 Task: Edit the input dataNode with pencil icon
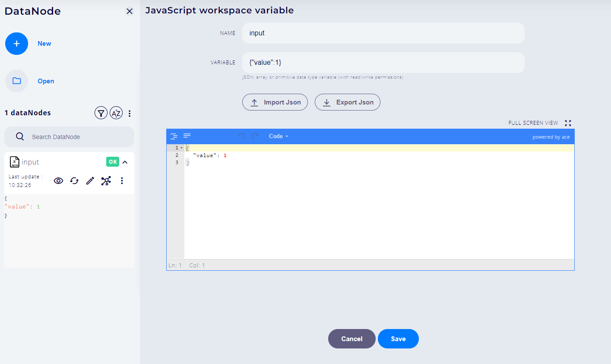90,181
